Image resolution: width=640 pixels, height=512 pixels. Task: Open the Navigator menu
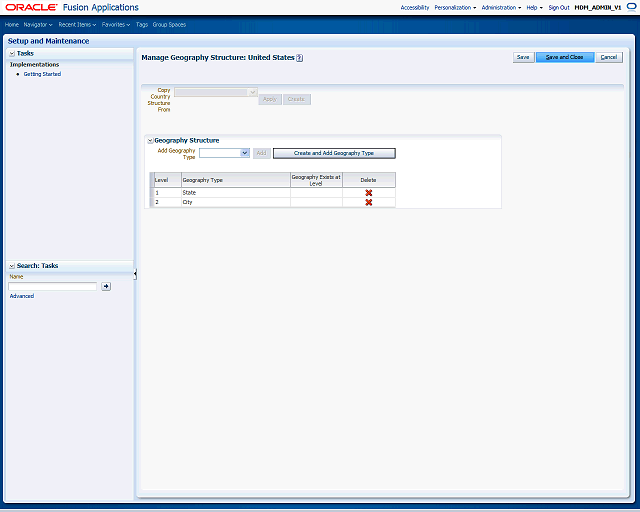[x=38, y=24]
